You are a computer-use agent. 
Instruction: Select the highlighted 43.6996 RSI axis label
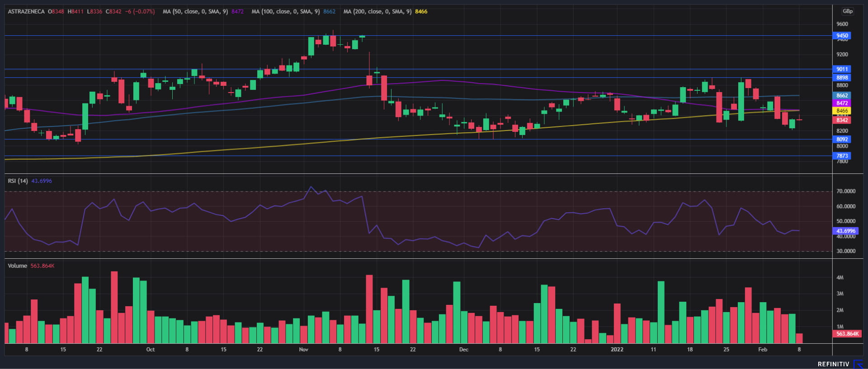(x=844, y=231)
